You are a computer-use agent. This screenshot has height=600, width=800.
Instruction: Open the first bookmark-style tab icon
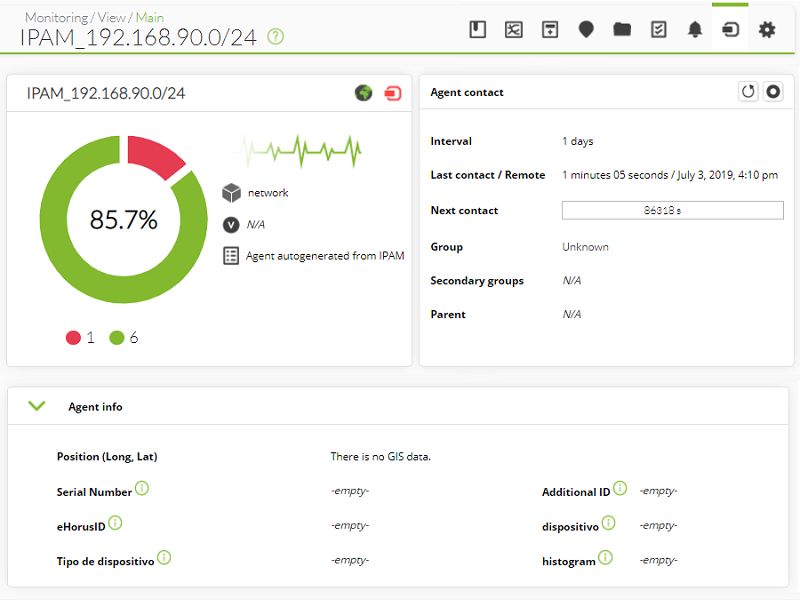point(478,30)
